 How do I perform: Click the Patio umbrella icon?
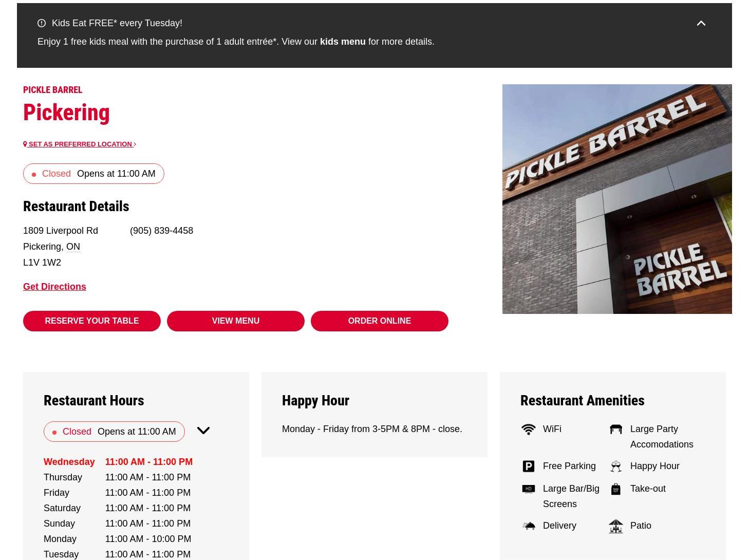pyautogui.click(x=616, y=526)
